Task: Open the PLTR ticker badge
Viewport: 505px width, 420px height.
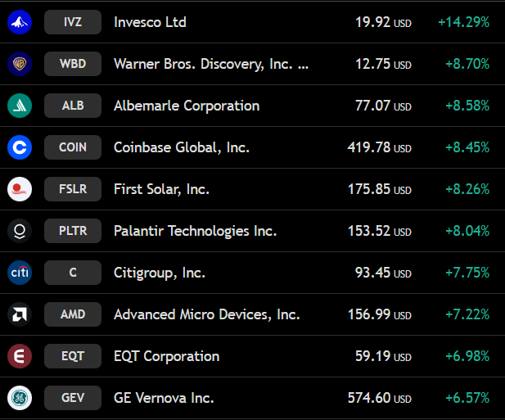Action: tap(73, 231)
